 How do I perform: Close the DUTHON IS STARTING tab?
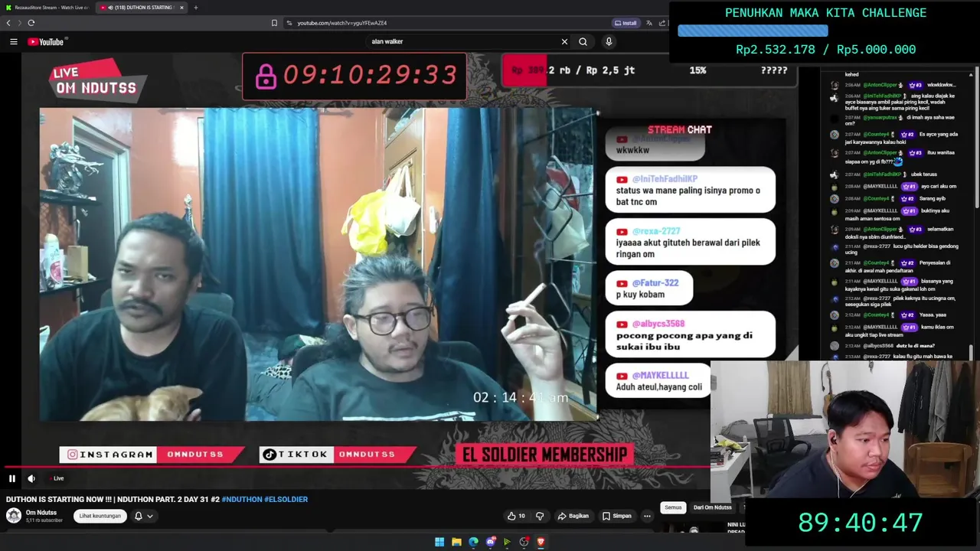[x=181, y=8]
